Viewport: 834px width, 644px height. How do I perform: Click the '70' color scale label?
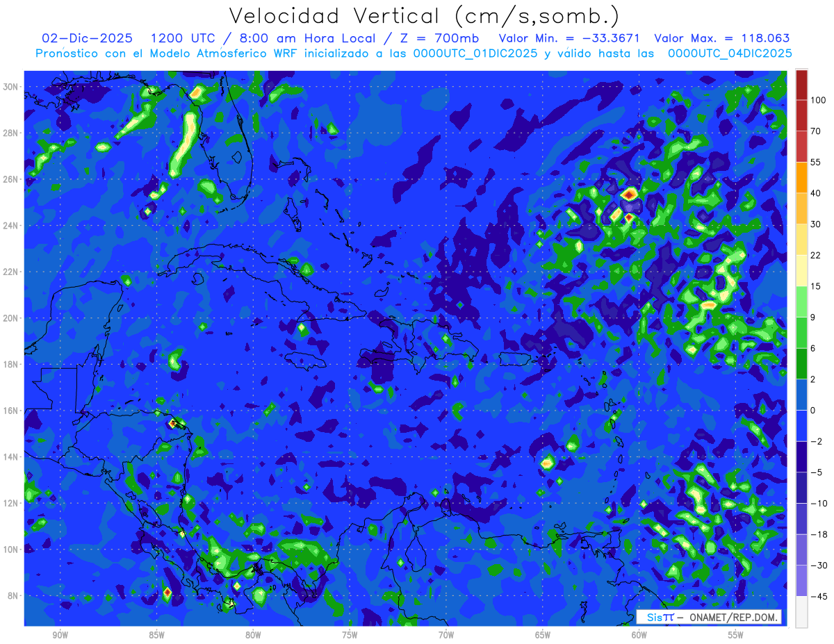tap(815, 131)
